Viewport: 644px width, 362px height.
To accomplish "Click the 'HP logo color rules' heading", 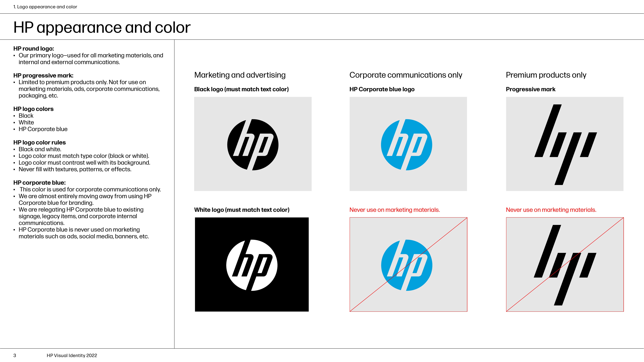I will 39,142.
